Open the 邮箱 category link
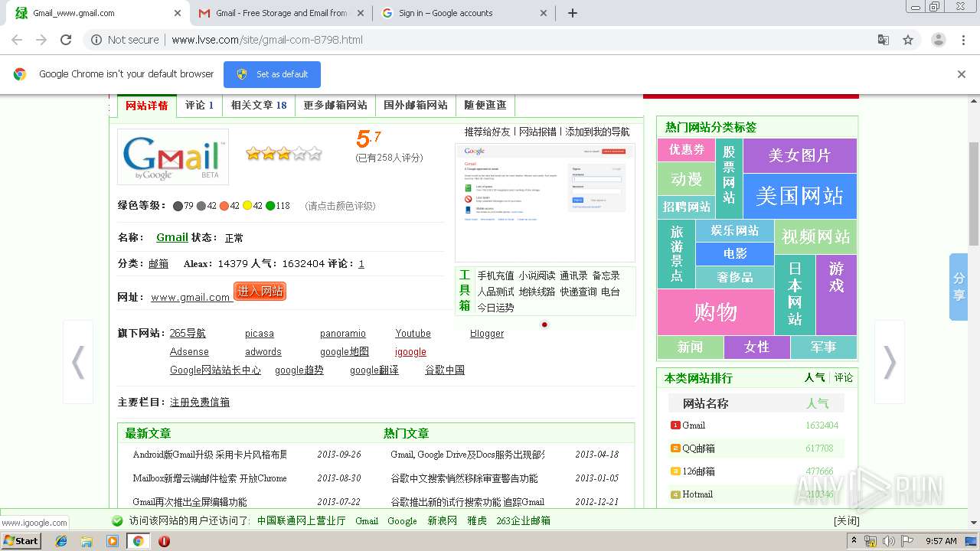This screenshot has height=551, width=980. click(158, 263)
